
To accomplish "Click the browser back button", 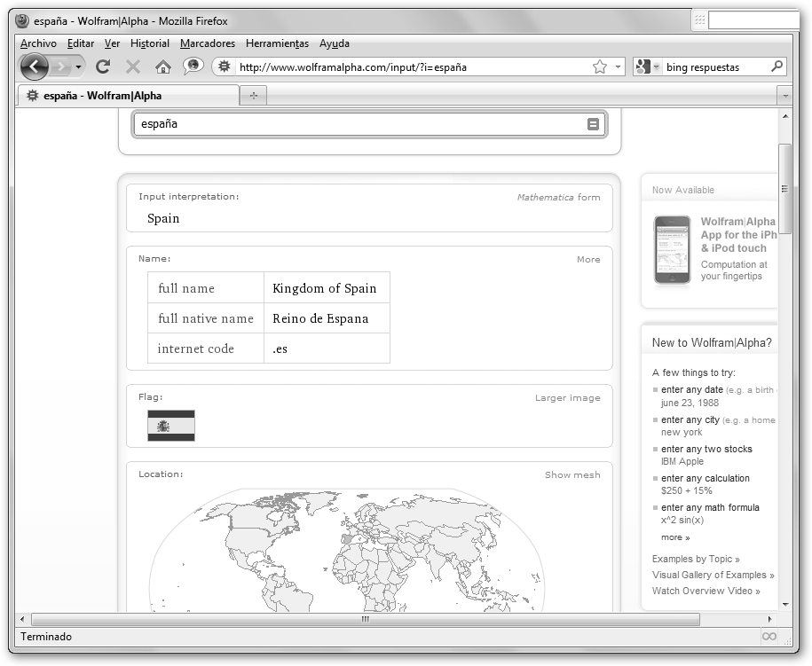I will (34, 67).
